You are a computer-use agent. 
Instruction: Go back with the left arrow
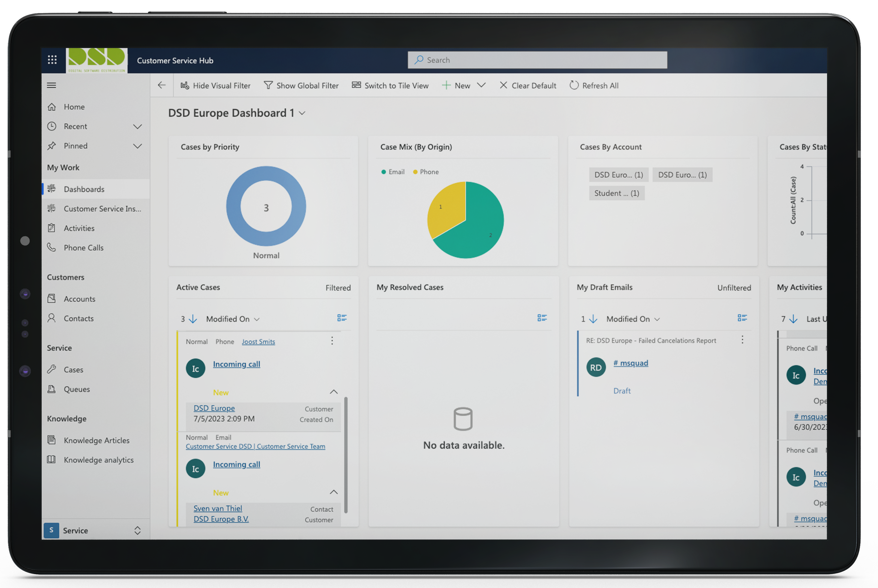162,86
